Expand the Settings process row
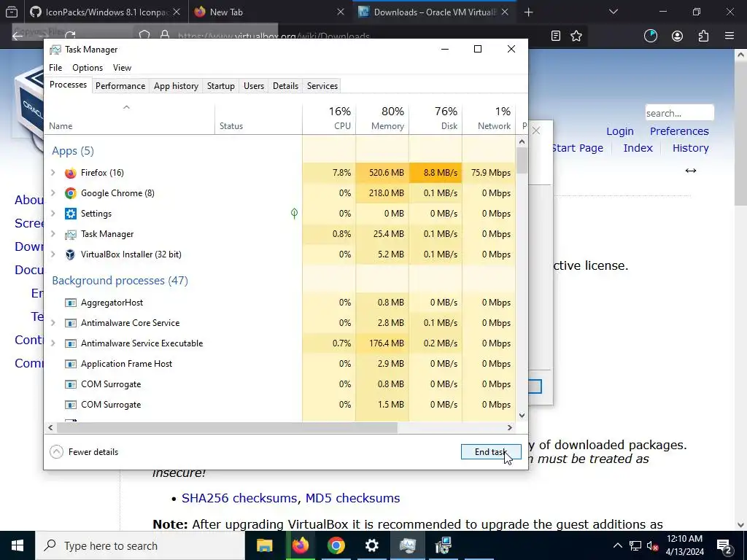This screenshot has height=560, width=747. (53, 214)
